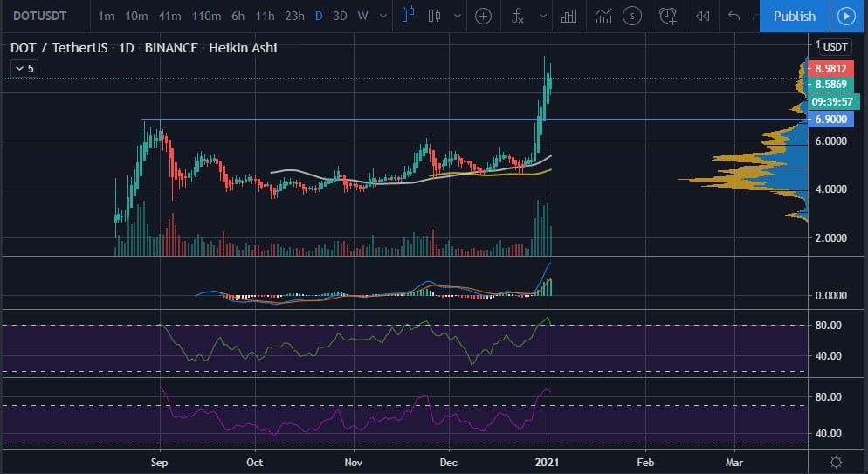
Task: Select the candlestick chart type icon
Action: tap(435, 16)
